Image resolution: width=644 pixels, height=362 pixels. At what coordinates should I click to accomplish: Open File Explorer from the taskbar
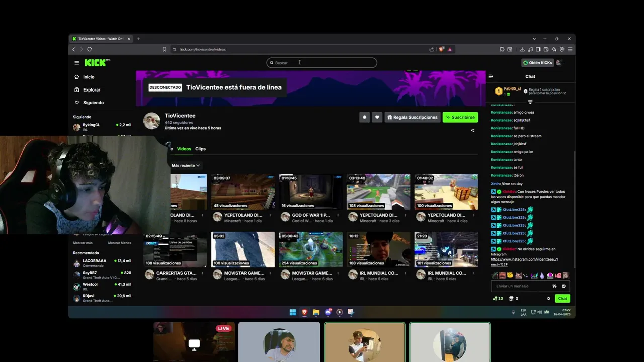pyautogui.click(x=316, y=312)
